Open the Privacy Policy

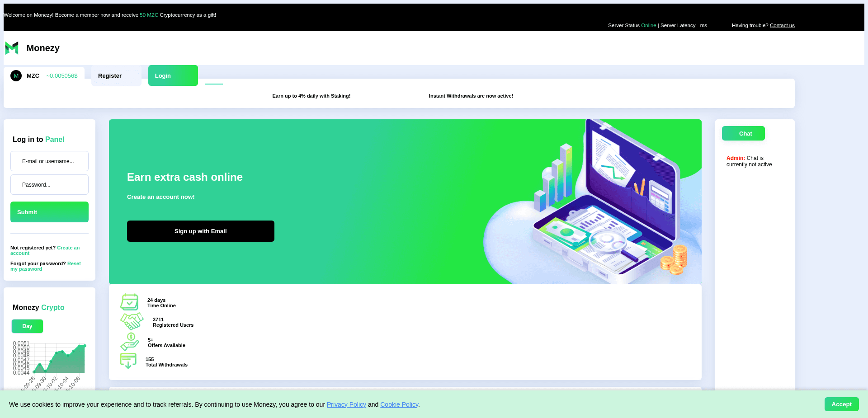click(x=346, y=404)
